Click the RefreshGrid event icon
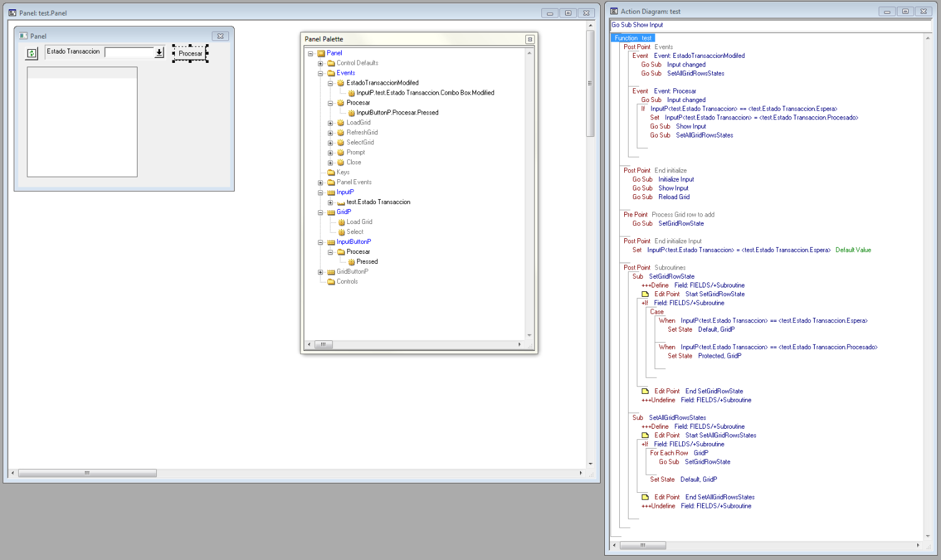This screenshot has width=941, height=560. (x=341, y=133)
